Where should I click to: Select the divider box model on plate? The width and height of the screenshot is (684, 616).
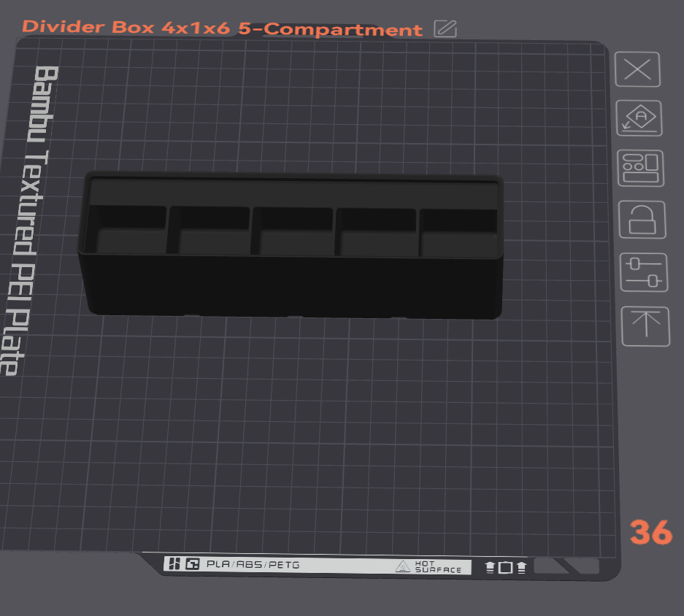coord(291,245)
